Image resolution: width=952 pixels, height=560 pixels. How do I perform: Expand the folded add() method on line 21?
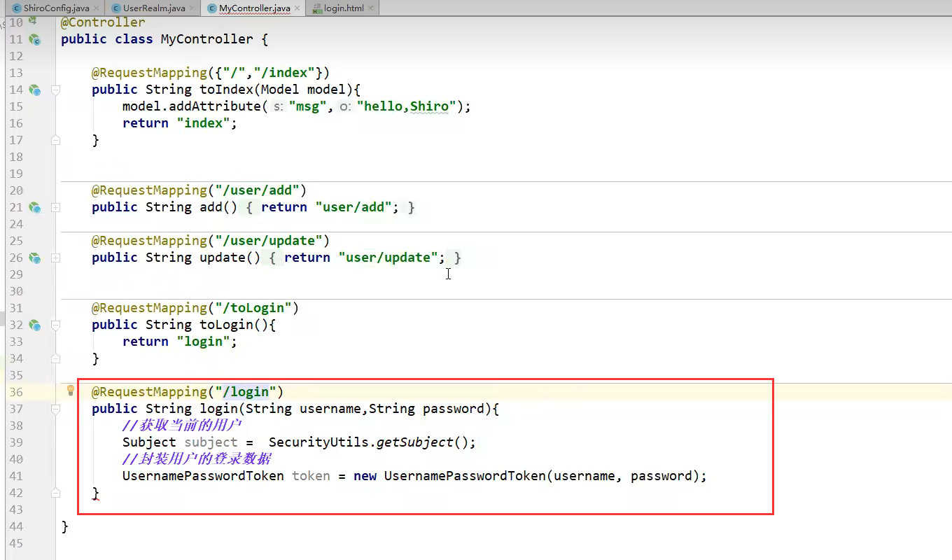[x=55, y=207]
